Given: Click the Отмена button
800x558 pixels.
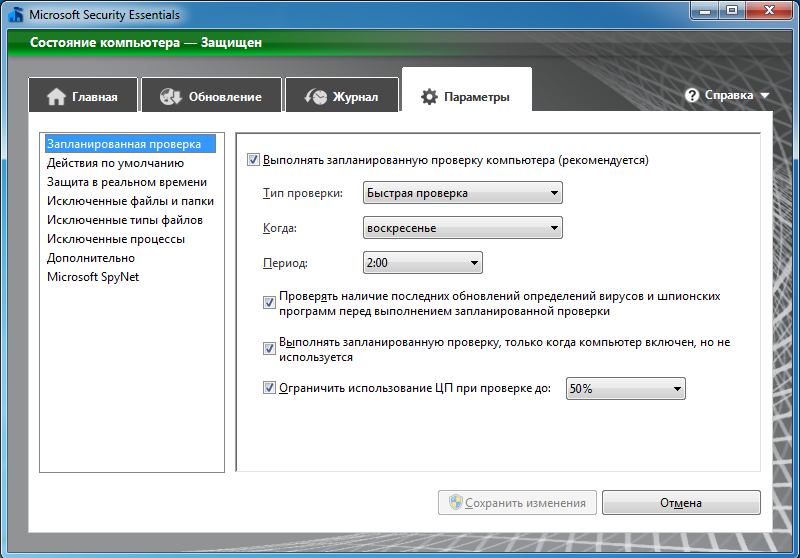Looking at the screenshot, I should (x=681, y=503).
